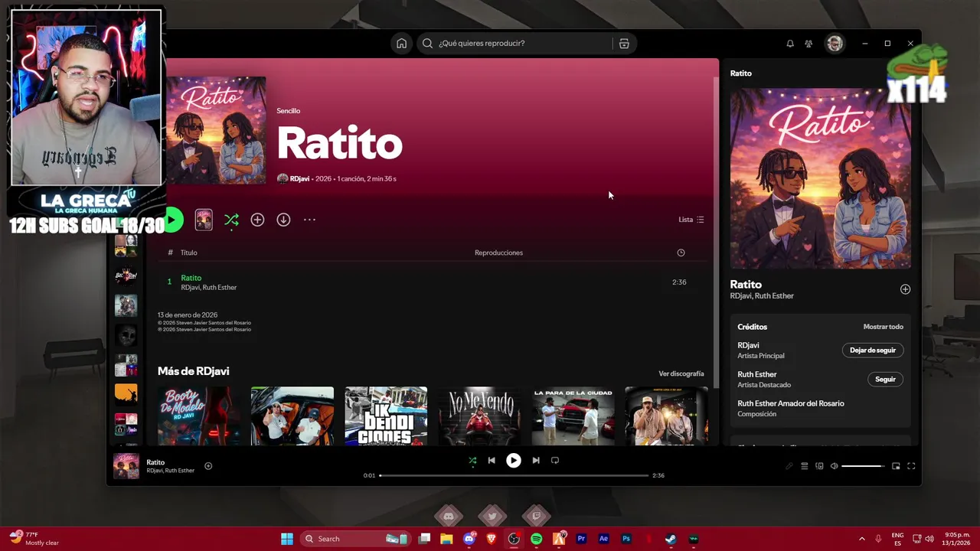This screenshot has height=551, width=980.
Task: Toggle shuffle in the bottom player bar
Action: pyautogui.click(x=472, y=461)
